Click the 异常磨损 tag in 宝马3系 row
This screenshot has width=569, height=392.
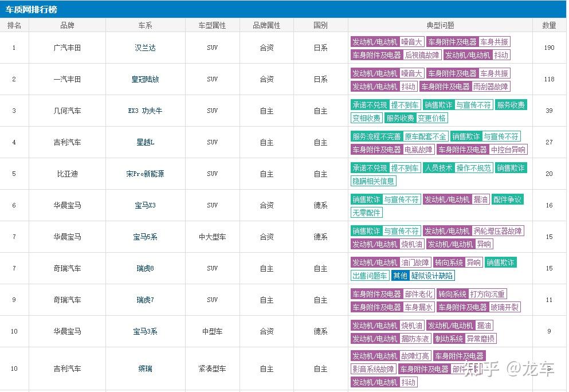[x=480, y=339]
